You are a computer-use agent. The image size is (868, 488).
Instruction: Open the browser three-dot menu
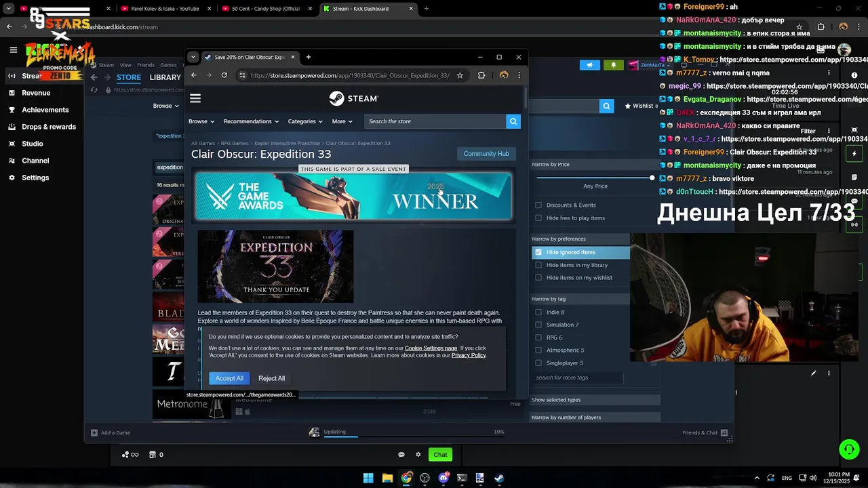[519, 75]
